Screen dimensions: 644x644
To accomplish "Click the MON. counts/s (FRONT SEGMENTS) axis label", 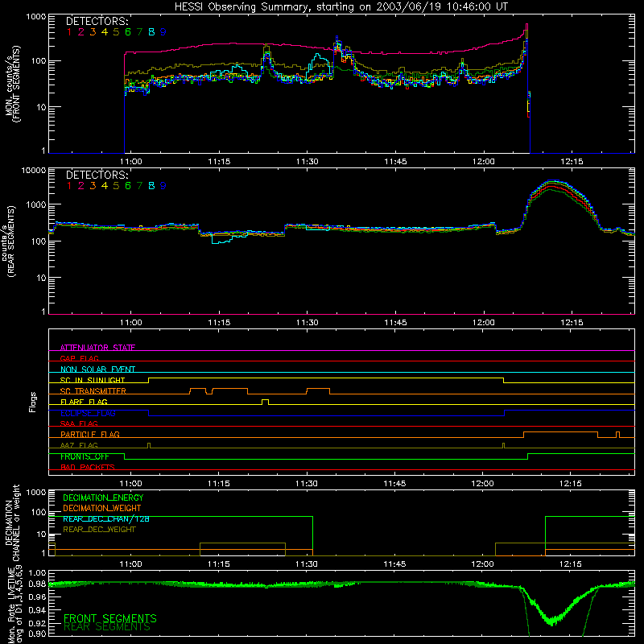I will pyautogui.click(x=13, y=84).
